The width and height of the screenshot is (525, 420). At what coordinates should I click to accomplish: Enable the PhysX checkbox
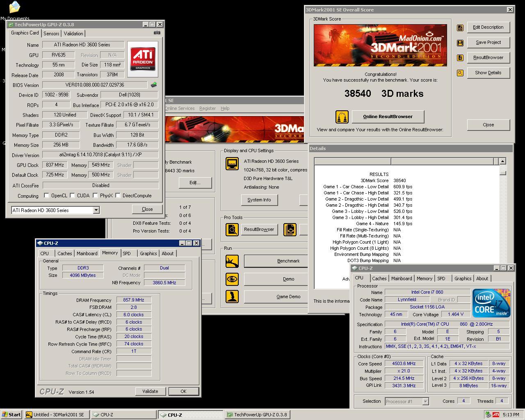[x=95, y=196]
